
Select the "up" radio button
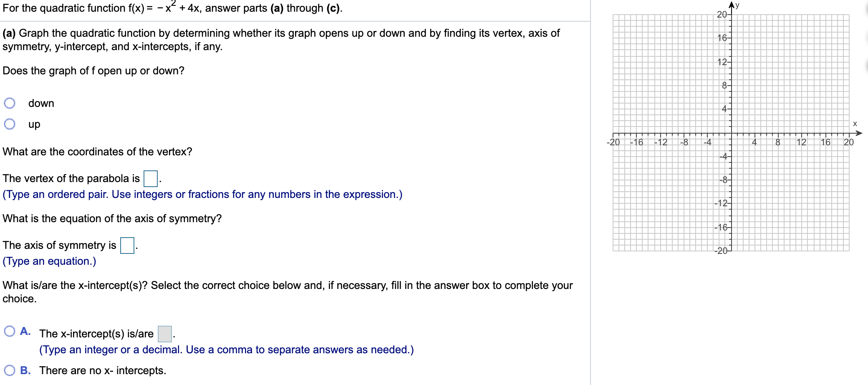tap(10, 124)
